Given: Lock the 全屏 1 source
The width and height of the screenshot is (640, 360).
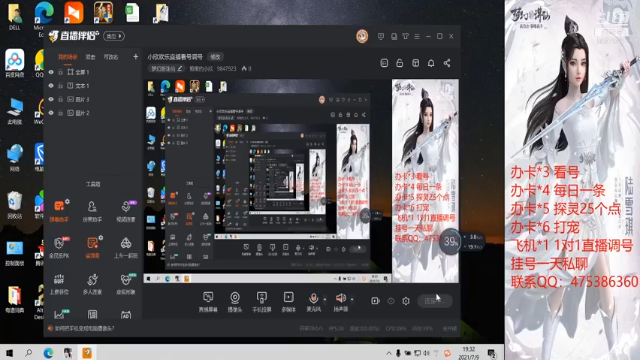Looking at the screenshot, I should [60, 72].
